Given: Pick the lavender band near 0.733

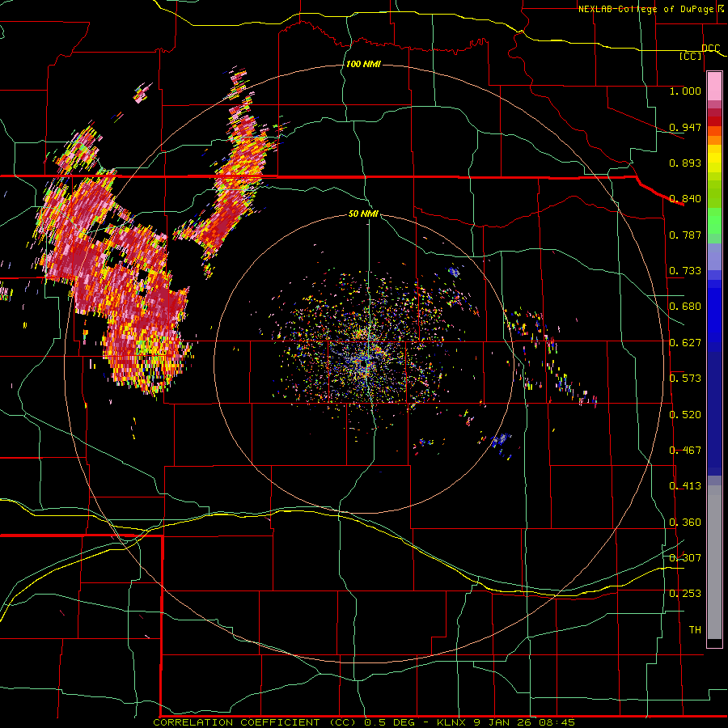Looking at the screenshot, I should pos(714,256).
